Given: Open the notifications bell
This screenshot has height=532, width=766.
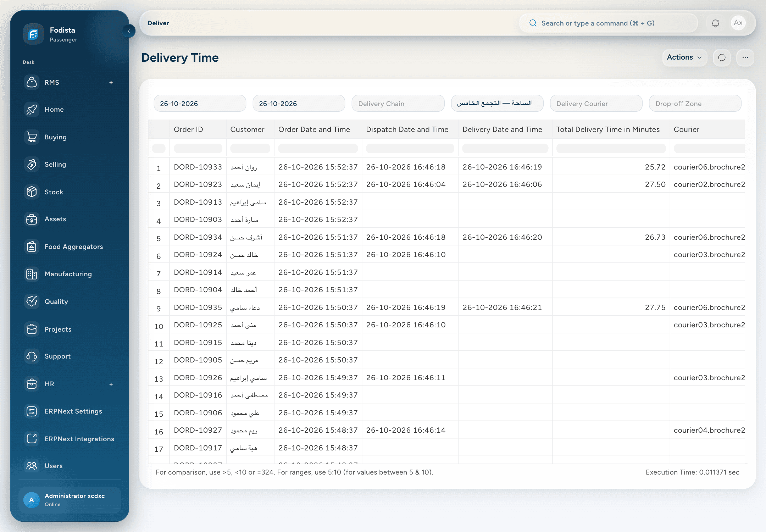Looking at the screenshot, I should [715, 23].
